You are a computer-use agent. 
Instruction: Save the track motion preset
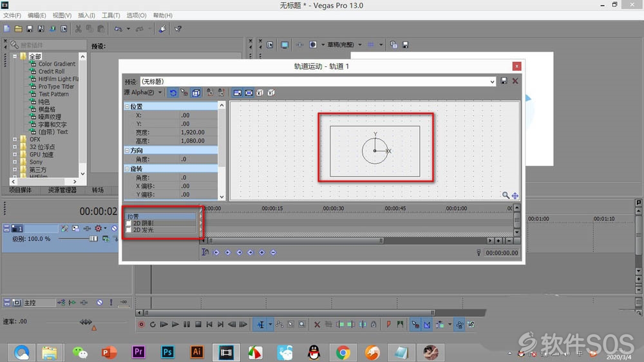click(x=504, y=81)
